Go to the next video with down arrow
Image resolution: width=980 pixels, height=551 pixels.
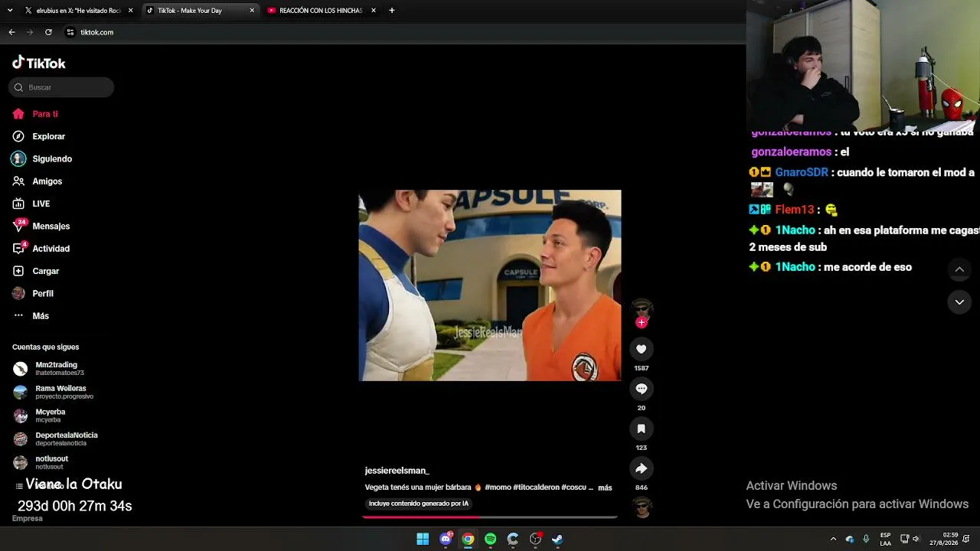coord(959,302)
